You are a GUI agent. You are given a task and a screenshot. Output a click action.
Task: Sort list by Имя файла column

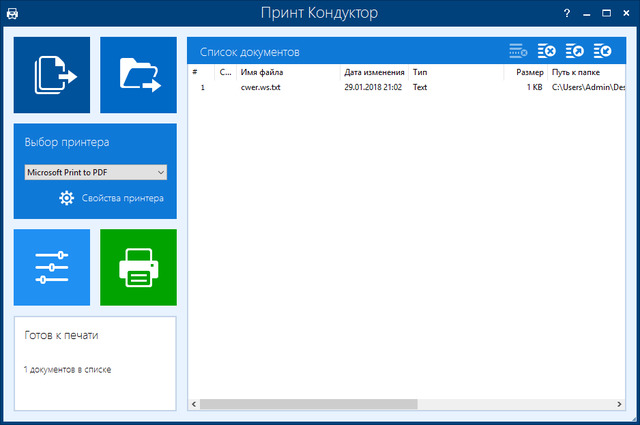(262, 73)
